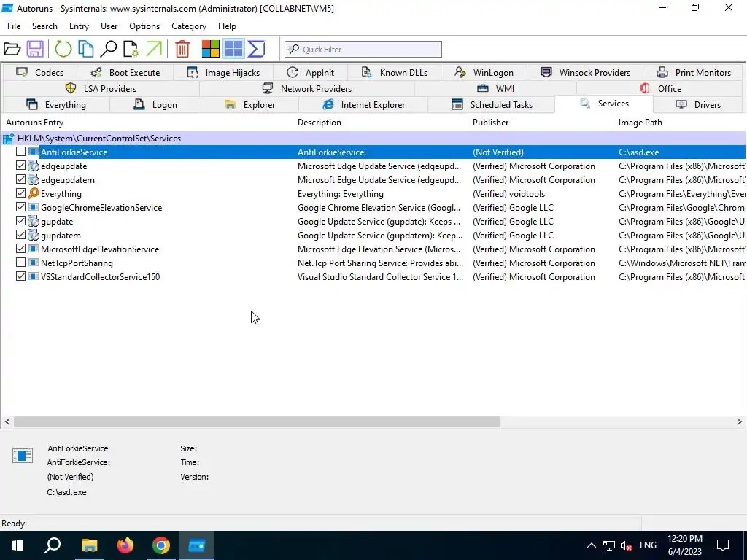Viewport: 747px width, 560px height.
Task: Open the Options menu
Action: pos(144,26)
